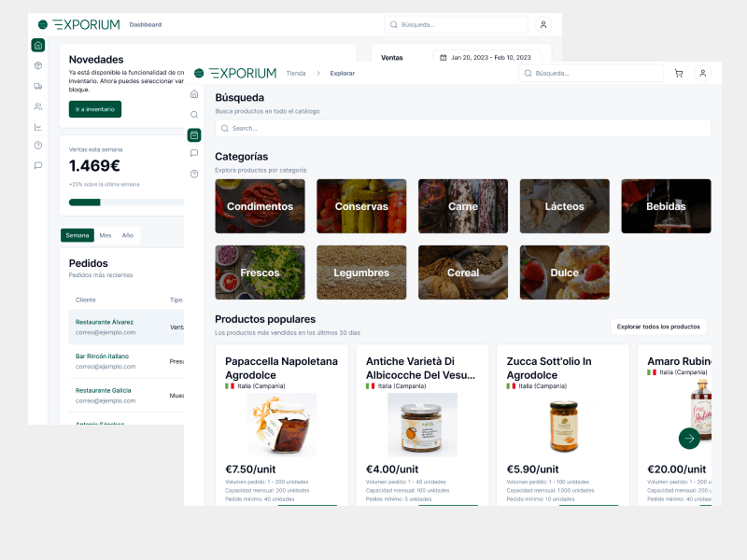Open the search icon in Tienda sidebar
The image size is (747, 560).
[194, 115]
